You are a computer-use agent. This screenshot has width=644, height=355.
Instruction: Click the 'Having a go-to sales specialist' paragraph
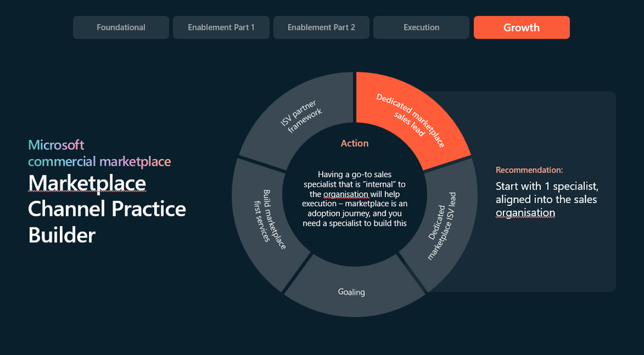355,198
